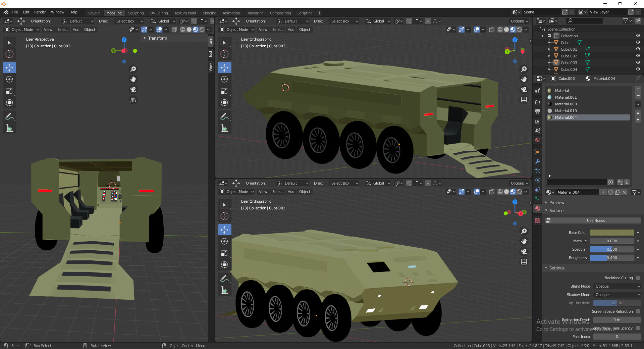This screenshot has width=644, height=349.
Task: Expand the Cube.003 item in the outliner
Action: [549, 62]
